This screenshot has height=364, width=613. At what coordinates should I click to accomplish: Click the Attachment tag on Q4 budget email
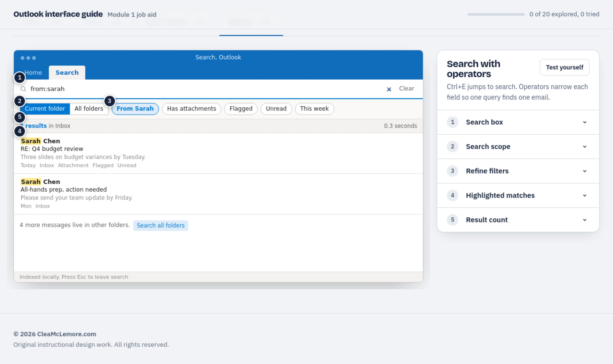pyautogui.click(x=73, y=165)
